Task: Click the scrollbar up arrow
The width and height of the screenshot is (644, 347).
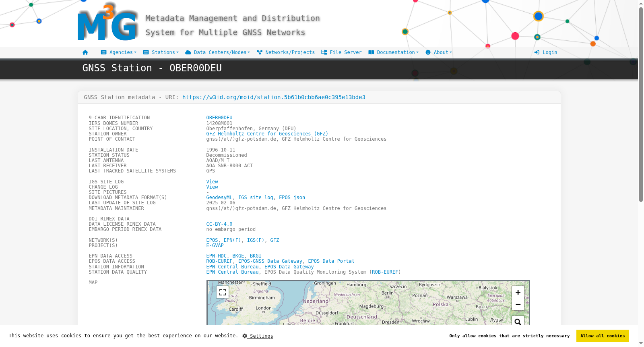Action: (641, 3)
